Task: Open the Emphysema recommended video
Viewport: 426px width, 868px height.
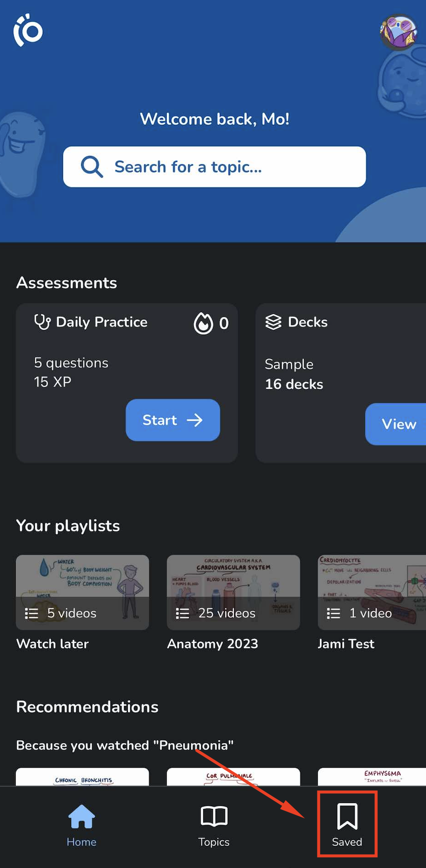Action: [372, 777]
